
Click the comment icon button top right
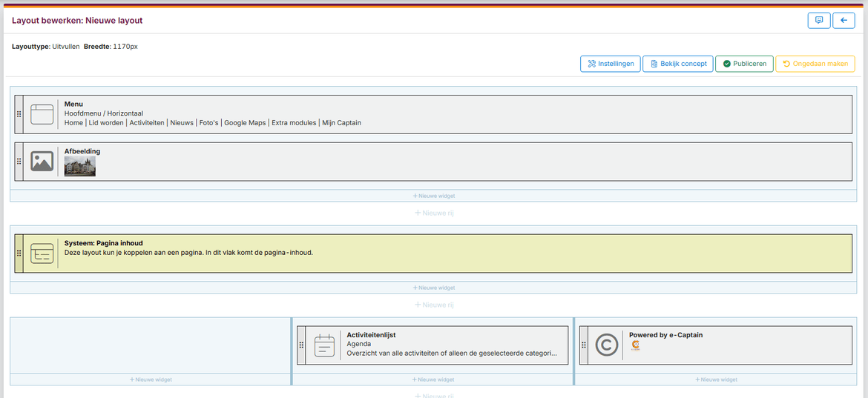(x=818, y=21)
